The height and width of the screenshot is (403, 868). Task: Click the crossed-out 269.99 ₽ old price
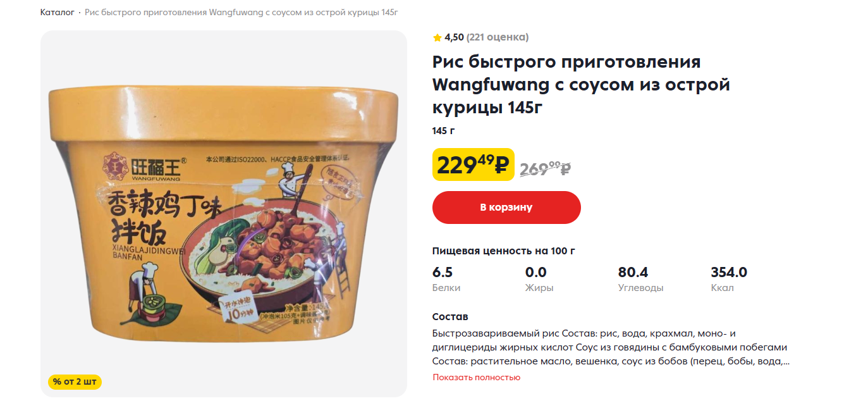(x=546, y=168)
